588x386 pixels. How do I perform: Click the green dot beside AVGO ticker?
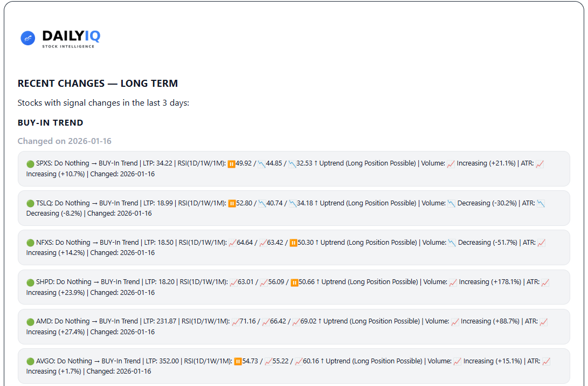[x=31, y=361]
